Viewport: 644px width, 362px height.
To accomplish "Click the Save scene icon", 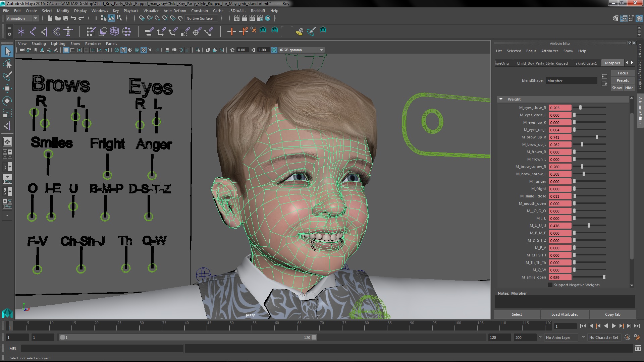I will [x=66, y=18].
